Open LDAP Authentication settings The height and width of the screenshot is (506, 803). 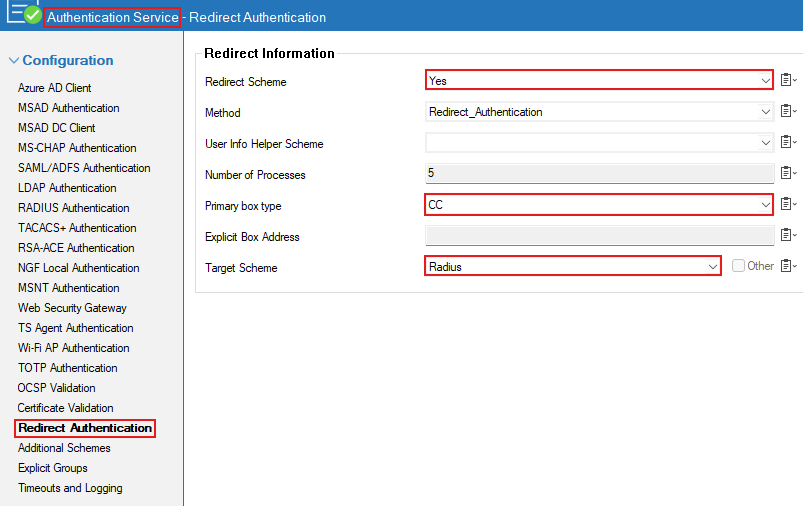66,188
